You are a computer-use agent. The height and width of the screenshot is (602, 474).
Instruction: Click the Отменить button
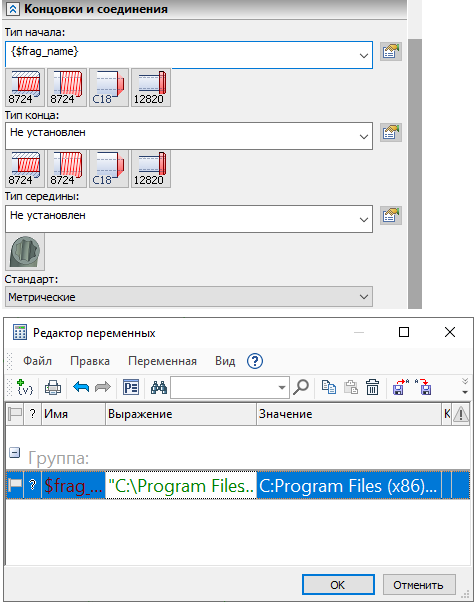coord(419,585)
